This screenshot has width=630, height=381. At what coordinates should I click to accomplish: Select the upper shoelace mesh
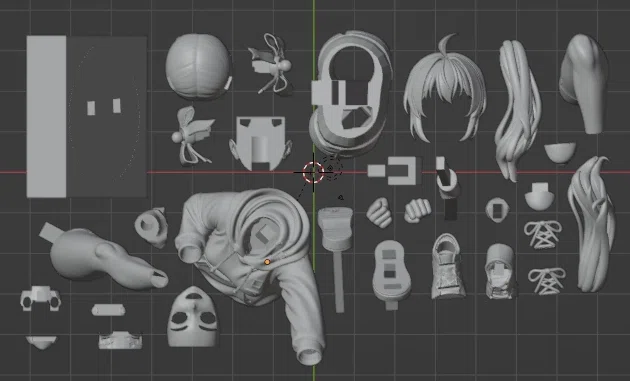543,234
